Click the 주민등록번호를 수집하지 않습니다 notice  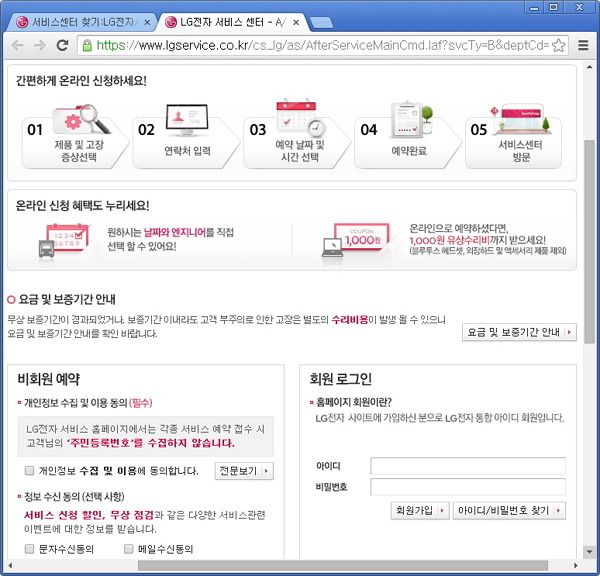pyautogui.click(x=150, y=443)
